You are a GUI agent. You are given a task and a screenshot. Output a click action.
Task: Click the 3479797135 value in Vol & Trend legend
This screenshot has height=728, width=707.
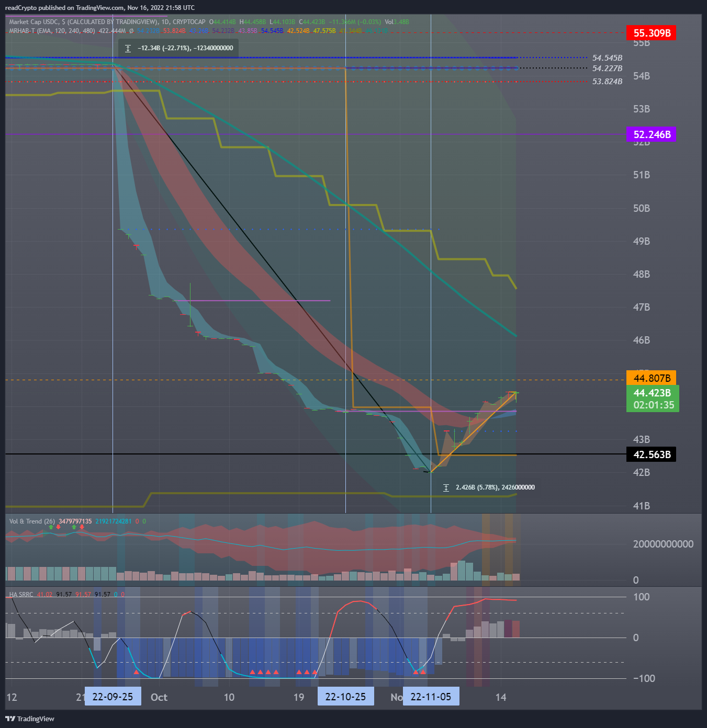point(75,521)
